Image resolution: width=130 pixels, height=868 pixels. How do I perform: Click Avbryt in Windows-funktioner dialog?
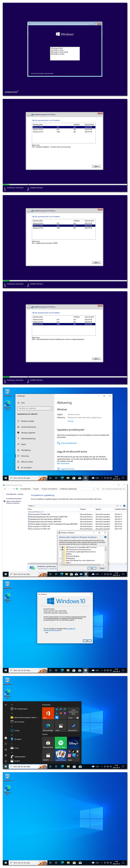[102, 568]
